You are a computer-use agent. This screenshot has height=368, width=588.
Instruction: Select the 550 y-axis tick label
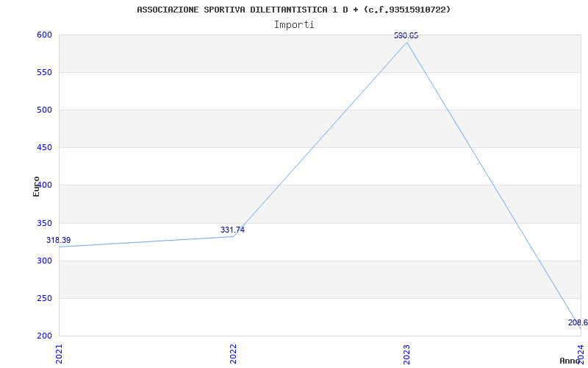click(44, 72)
